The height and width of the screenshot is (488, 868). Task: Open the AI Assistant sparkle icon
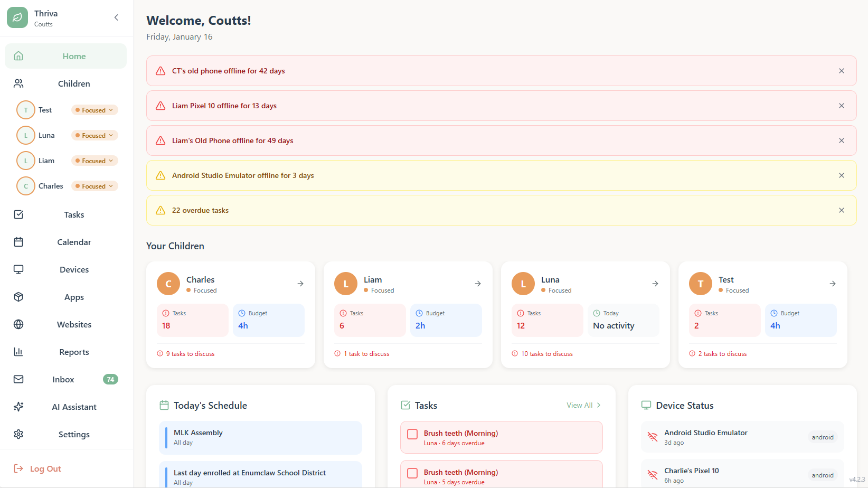tap(18, 407)
